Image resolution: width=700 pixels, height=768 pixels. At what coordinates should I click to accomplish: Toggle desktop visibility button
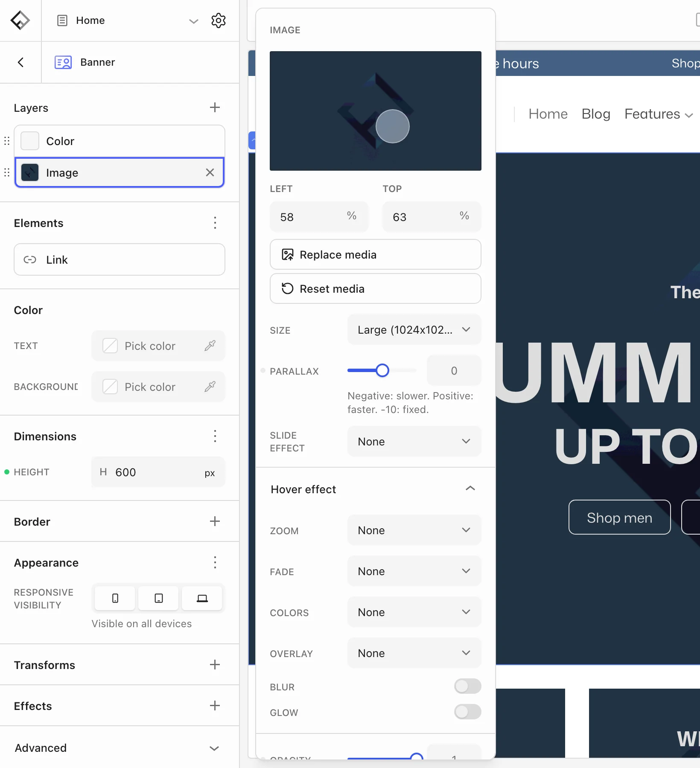pyautogui.click(x=202, y=598)
